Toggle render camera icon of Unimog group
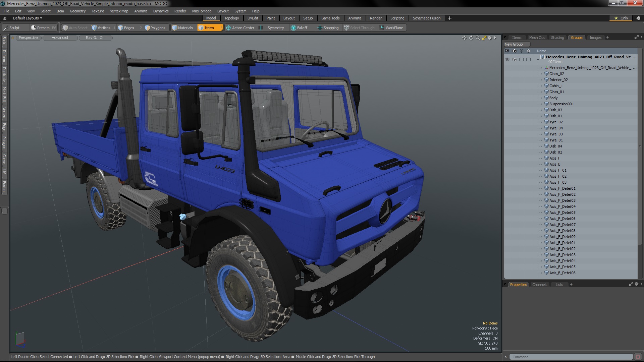Screen dimensions: 644x362 (515, 59)
